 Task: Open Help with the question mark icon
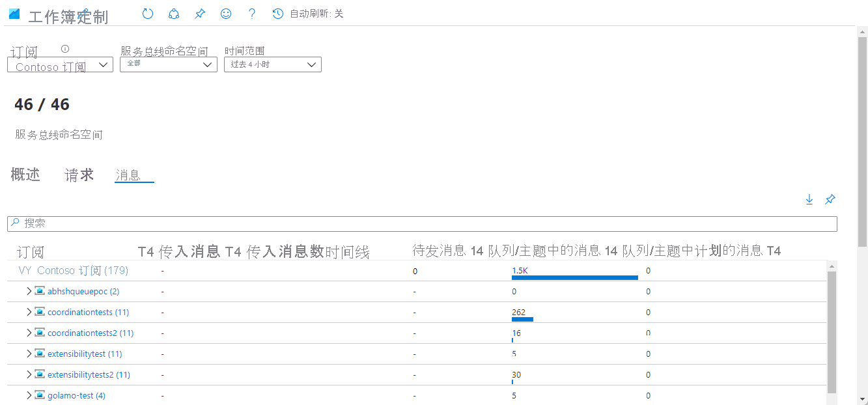click(x=252, y=14)
